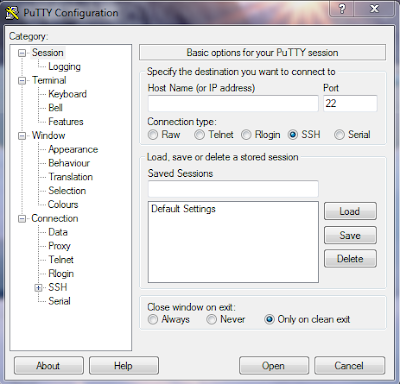400x384 pixels.
Task: Click the Load session button
Action: (350, 211)
